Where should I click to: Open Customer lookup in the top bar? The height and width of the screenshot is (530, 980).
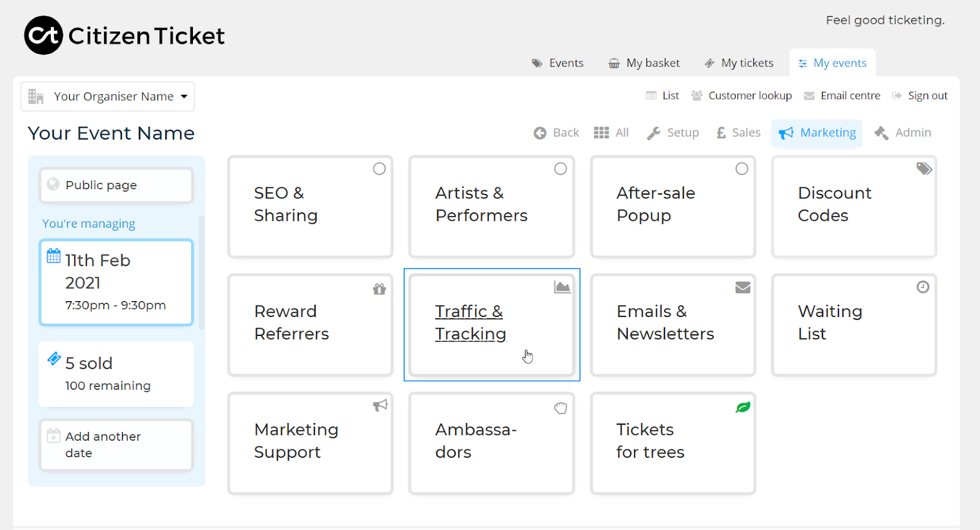(x=742, y=95)
